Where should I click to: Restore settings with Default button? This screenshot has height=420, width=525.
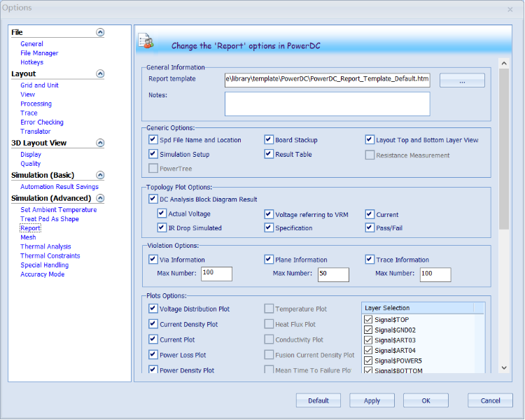[318, 400]
